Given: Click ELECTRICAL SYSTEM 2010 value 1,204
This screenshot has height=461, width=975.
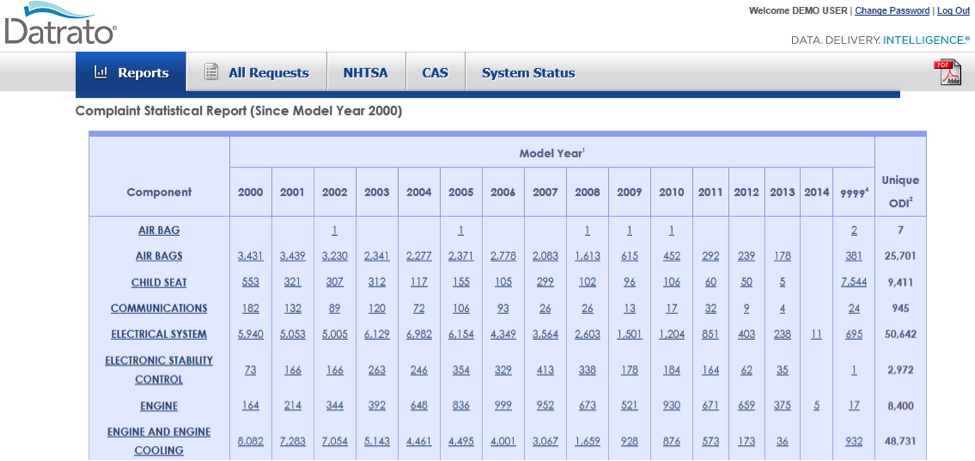Looking at the screenshot, I should click(672, 334).
